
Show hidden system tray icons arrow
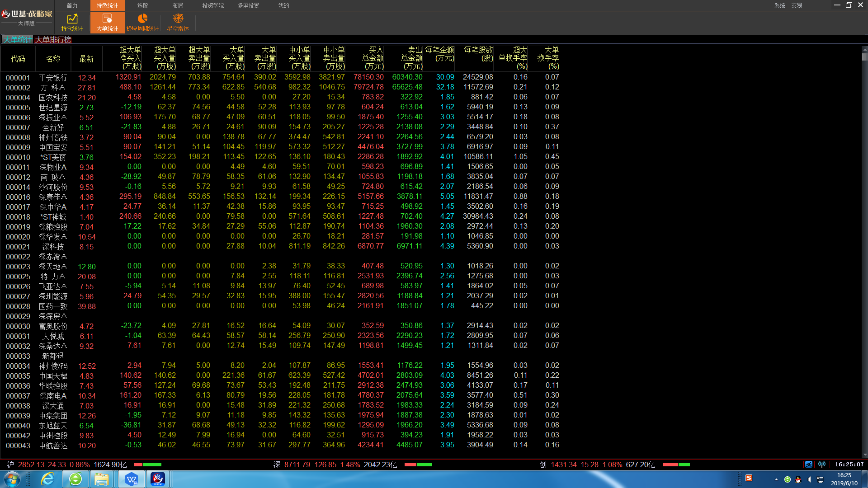click(x=776, y=479)
